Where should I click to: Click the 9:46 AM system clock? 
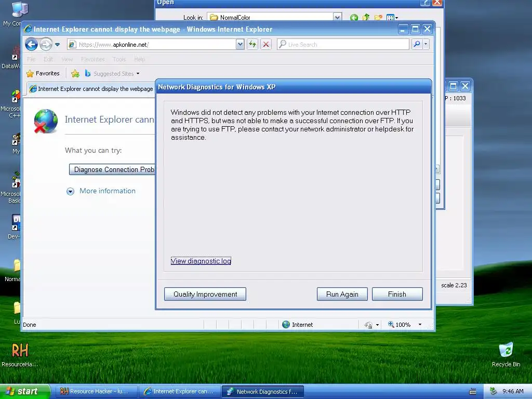pos(513,391)
